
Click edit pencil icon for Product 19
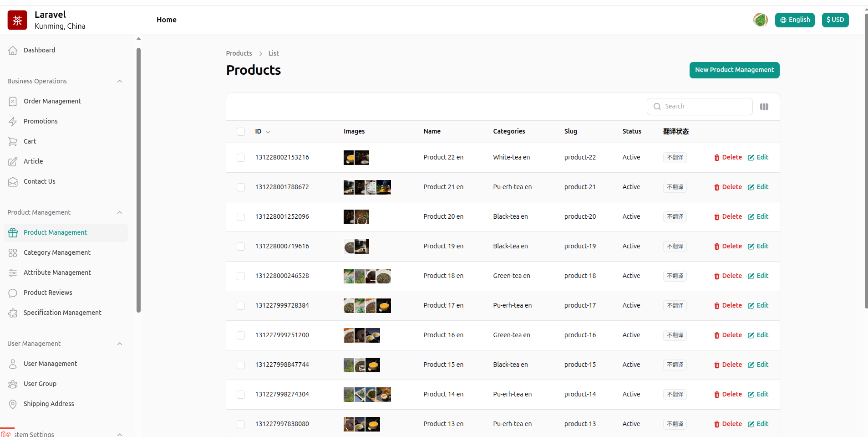coord(751,247)
